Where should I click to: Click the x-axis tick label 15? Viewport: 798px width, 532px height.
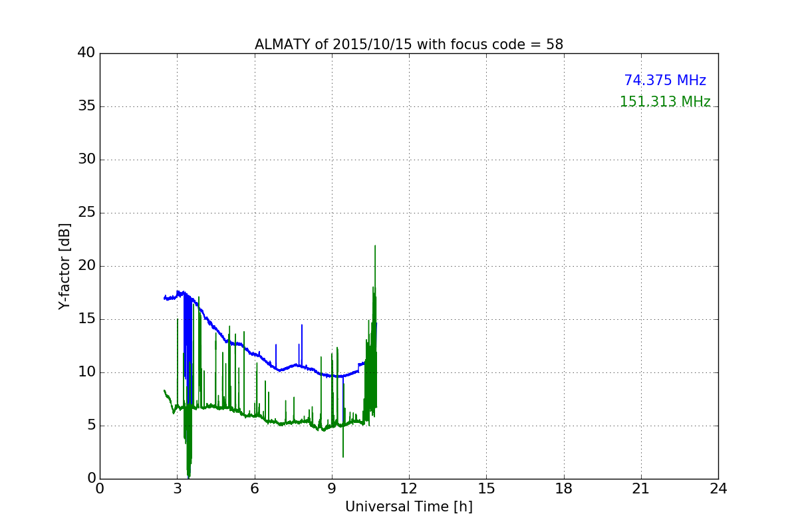click(x=486, y=489)
